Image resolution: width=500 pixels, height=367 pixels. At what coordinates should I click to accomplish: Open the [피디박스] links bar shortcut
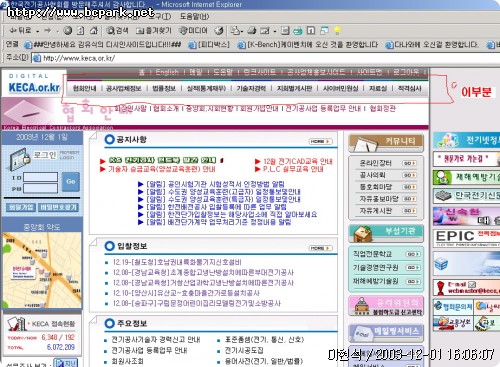coord(209,45)
